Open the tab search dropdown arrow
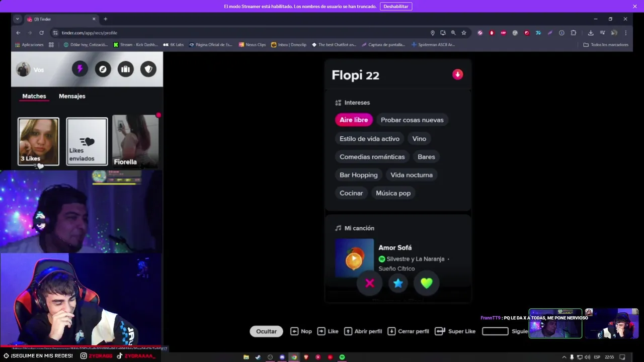This screenshot has height=362, width=644. (18, 19)
